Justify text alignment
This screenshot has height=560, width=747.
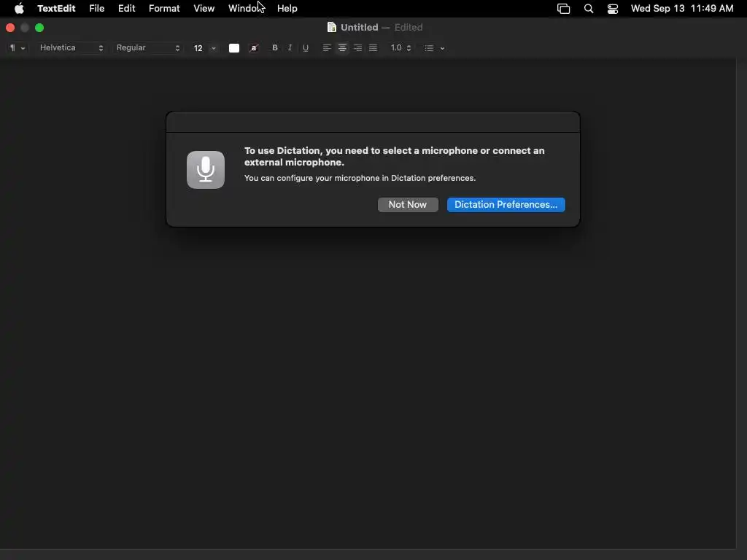[373, 48]
